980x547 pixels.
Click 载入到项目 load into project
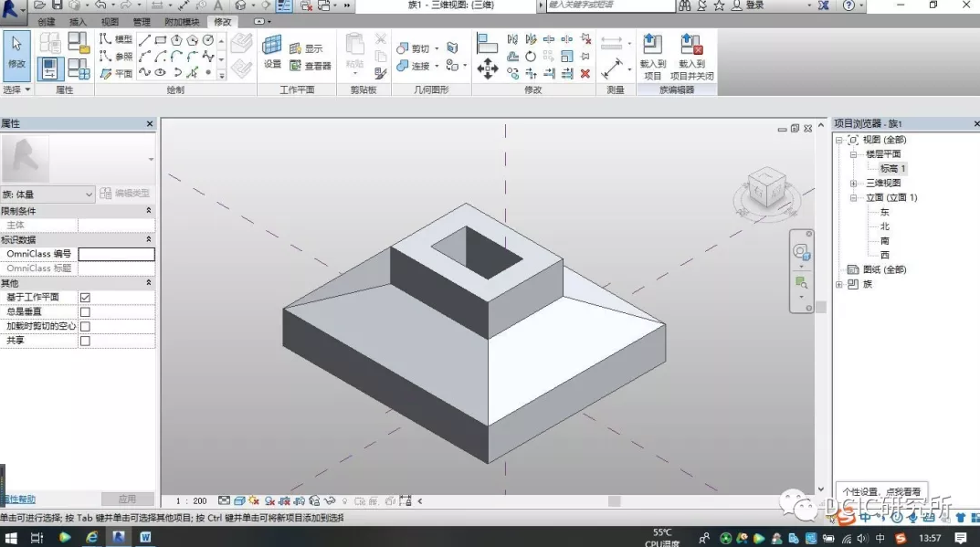click(652, 57)
